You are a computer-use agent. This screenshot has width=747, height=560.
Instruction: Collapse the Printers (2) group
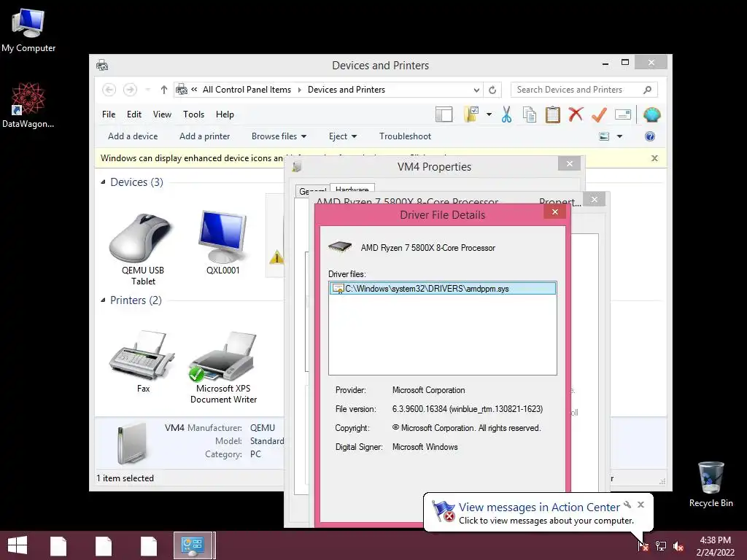tap(103, 300)
